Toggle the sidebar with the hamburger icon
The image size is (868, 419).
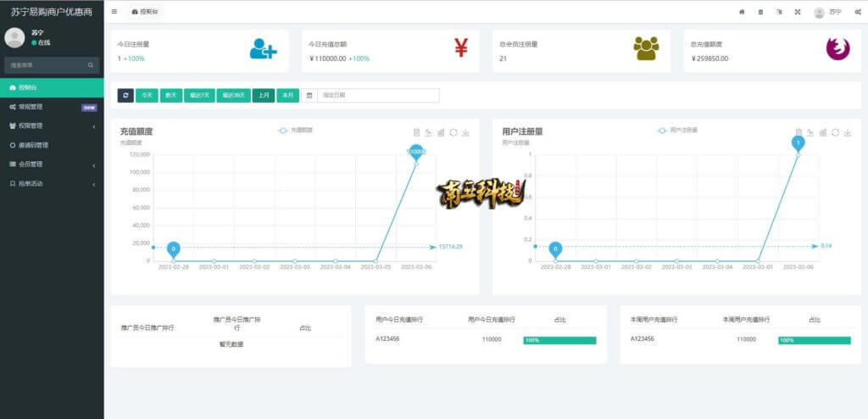(114, 12)
